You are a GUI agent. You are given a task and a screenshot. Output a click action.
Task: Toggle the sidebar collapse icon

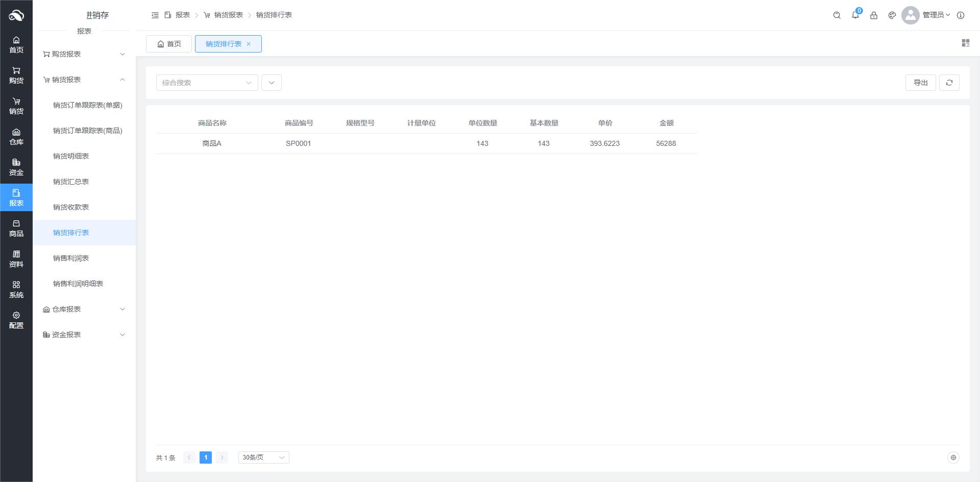pos(155,15)
